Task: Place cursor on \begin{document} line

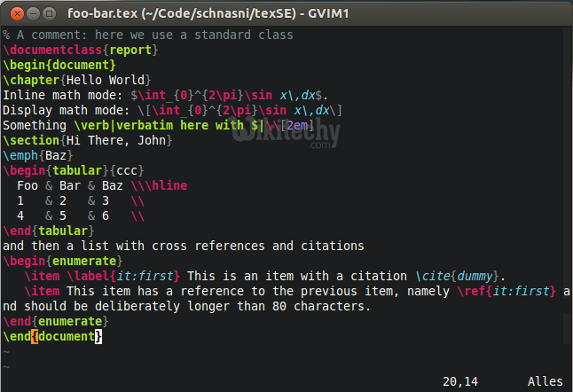Action: click(59, 66)
